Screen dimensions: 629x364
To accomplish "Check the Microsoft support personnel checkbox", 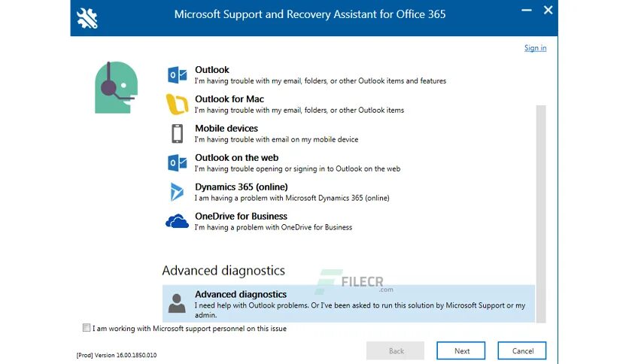I will [87, 328].
